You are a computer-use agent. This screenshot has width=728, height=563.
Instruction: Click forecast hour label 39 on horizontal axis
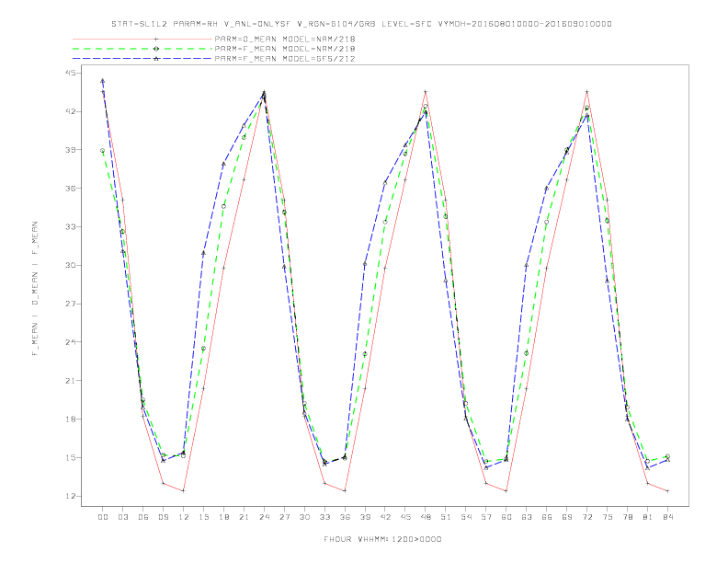pos(365,517)
